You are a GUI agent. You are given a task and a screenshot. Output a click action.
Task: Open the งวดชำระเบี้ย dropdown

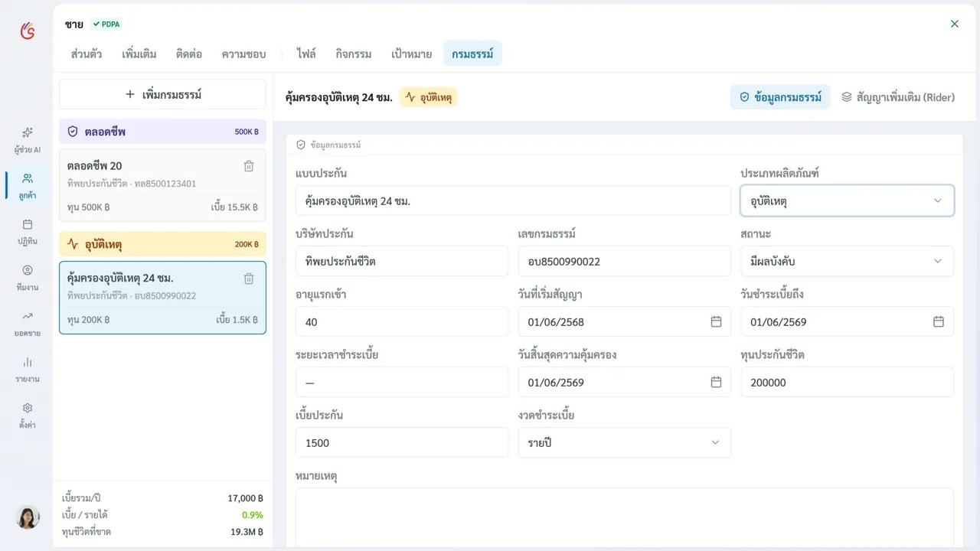tap(625, 442)
